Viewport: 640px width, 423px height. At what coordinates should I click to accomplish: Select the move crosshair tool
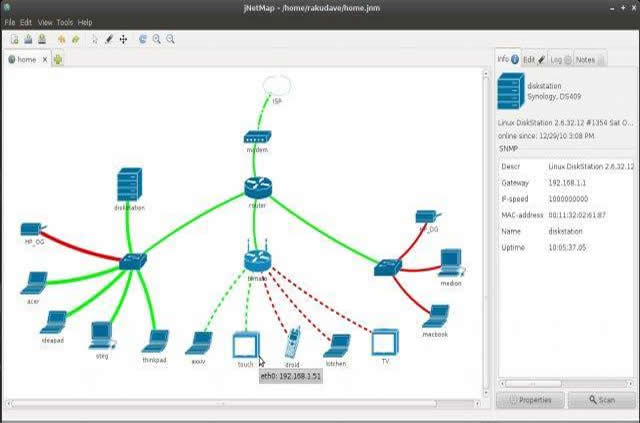pos(122,39)
